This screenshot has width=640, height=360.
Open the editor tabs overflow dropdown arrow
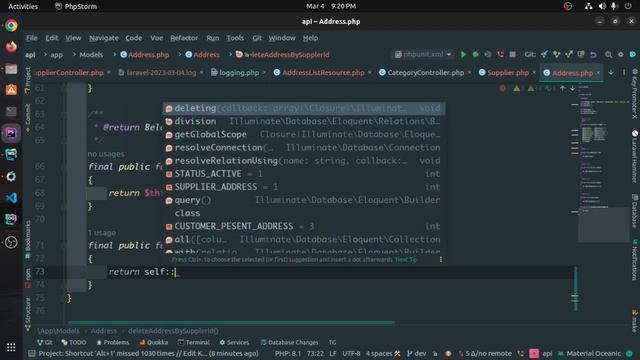(x=611, y=73)
